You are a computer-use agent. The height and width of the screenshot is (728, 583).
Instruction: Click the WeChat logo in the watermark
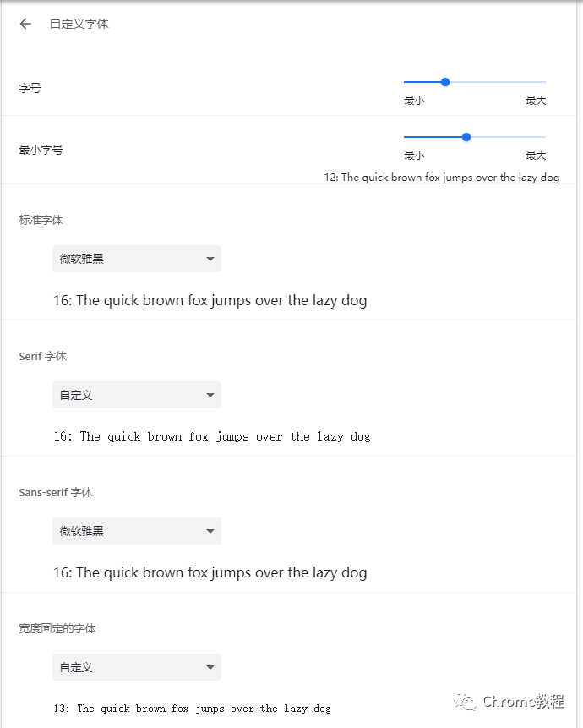point(465,701)
